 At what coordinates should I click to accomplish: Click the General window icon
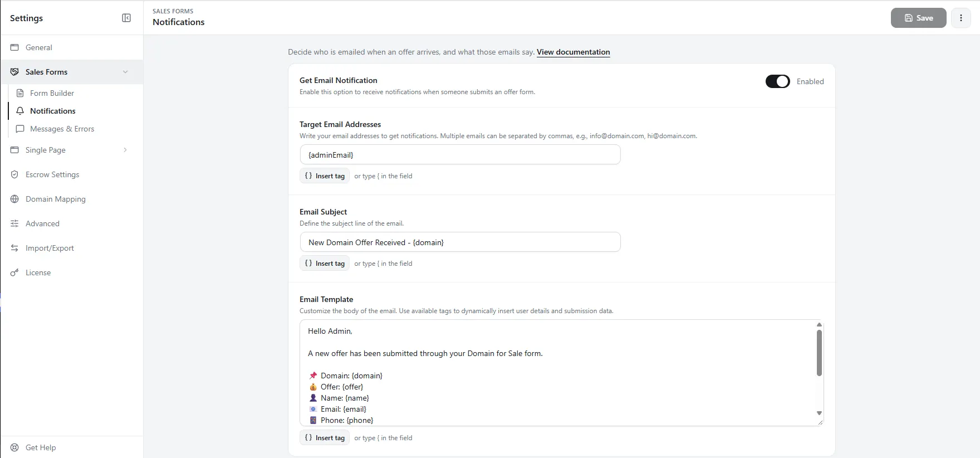tap(15, 47)
